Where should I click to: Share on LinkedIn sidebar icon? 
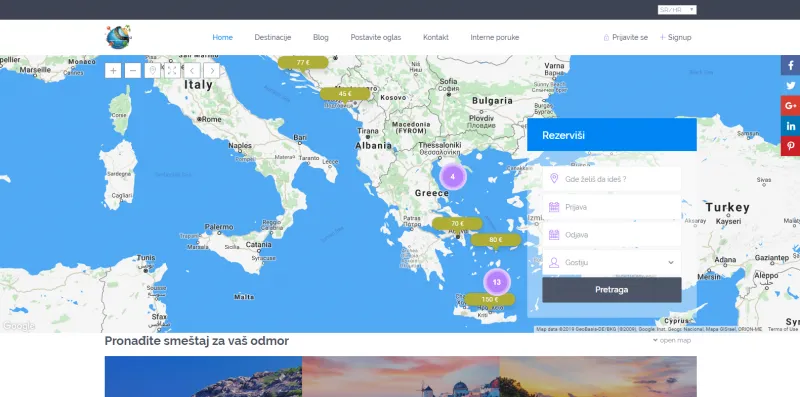(x=790, y=126)
